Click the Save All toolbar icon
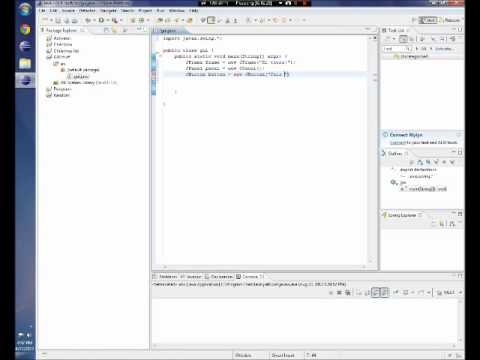480x360 pixels. [66, 20]
